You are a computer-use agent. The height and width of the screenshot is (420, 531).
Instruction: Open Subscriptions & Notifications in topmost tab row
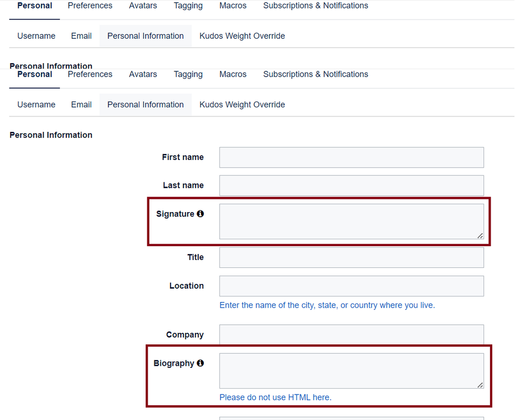point(316,6)
